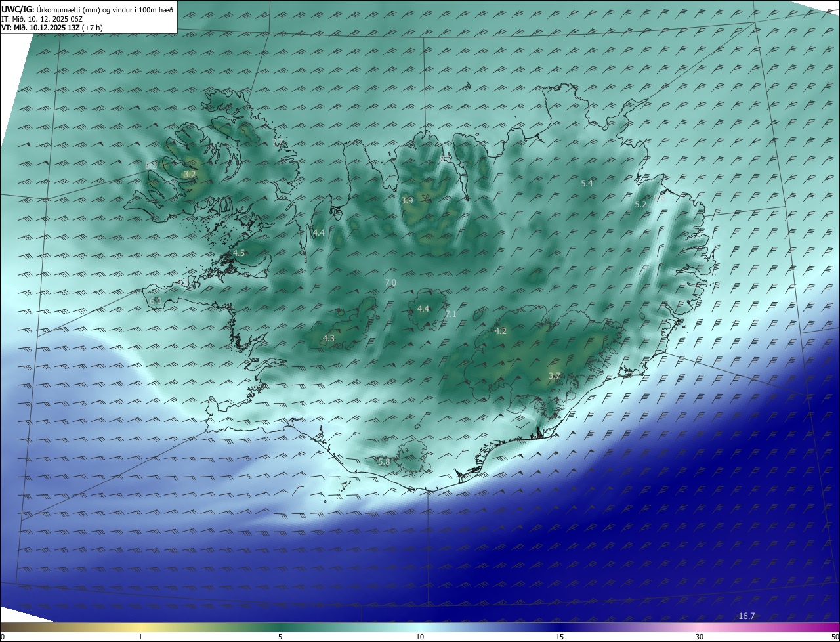Click the 3.9 value label

pos(407,200)
